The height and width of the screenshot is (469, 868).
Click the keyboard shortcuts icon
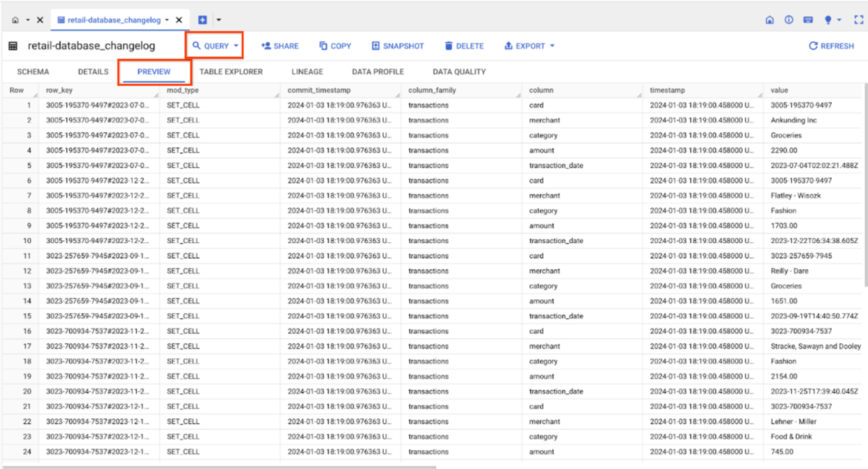click(808, 20)
